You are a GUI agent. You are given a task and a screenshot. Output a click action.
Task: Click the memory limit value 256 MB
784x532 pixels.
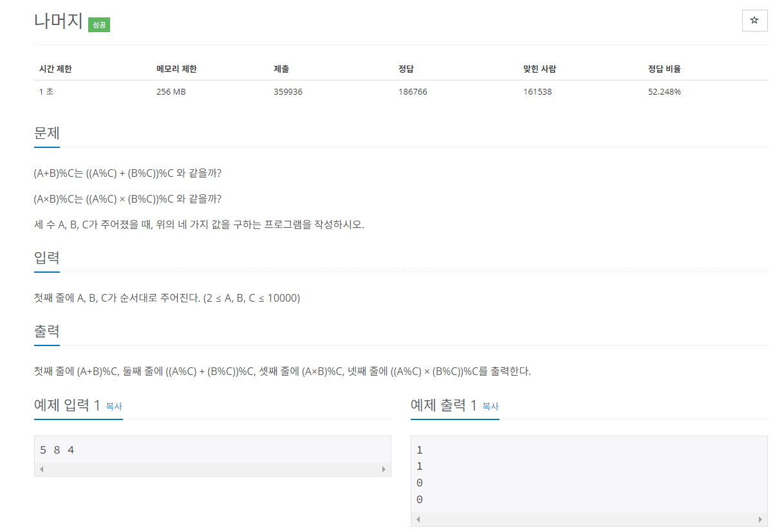tap(171, 91)
